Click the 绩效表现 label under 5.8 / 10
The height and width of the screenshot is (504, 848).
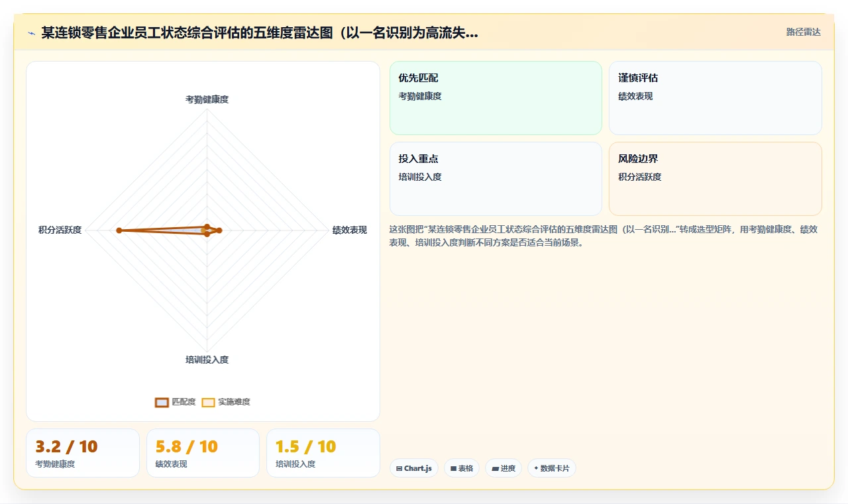pyautogui.click(x=172, y=464)
